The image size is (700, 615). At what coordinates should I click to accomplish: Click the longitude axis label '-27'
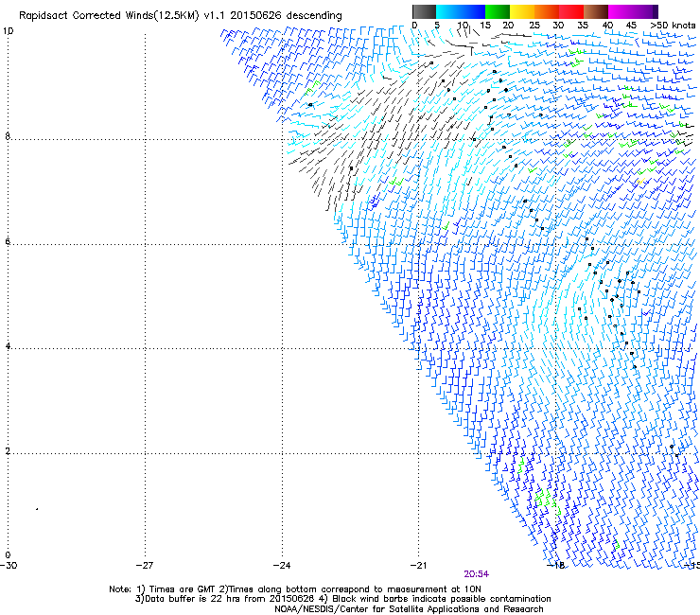pyautogui.click(x=145, y=566)
